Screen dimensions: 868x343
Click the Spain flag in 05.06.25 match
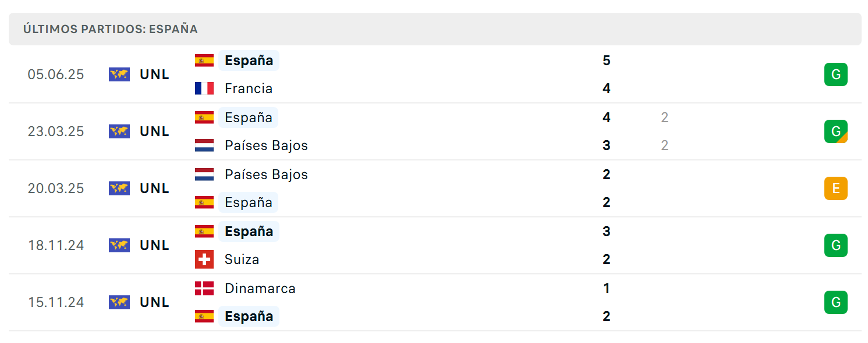click(x=204, y=60)
